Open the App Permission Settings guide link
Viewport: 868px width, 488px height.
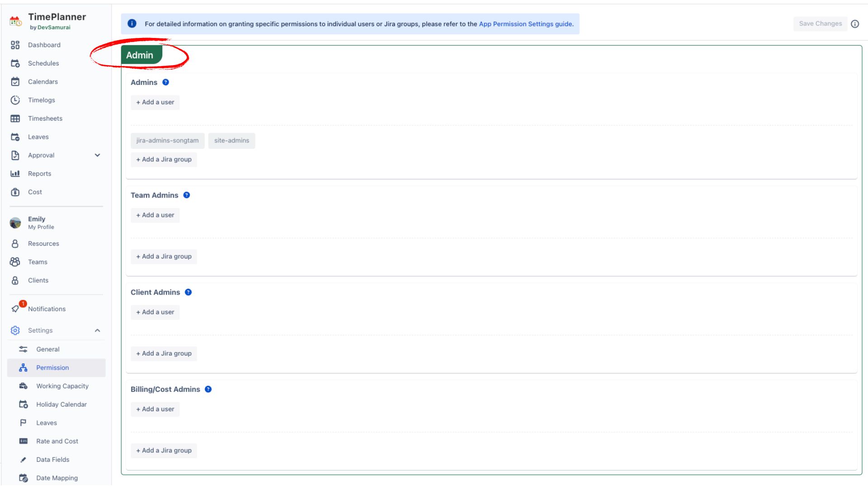tap(525, 24)
